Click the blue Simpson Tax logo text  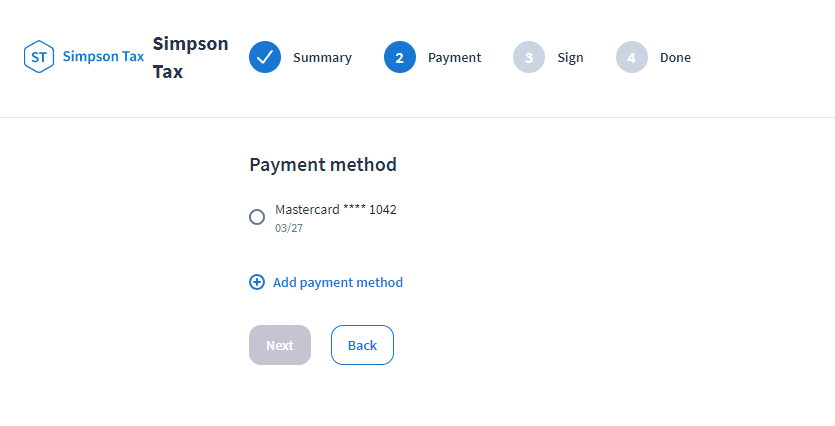[103, 57]
